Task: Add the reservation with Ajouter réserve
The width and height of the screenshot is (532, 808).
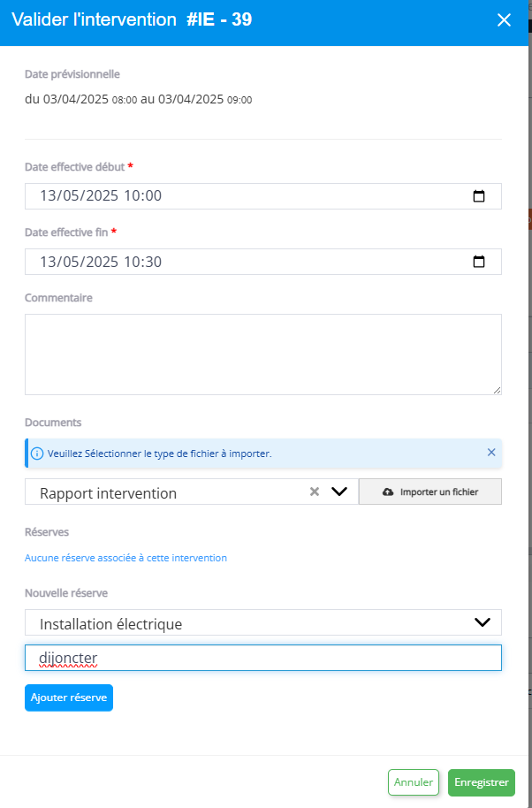Action: pos(69,697)
